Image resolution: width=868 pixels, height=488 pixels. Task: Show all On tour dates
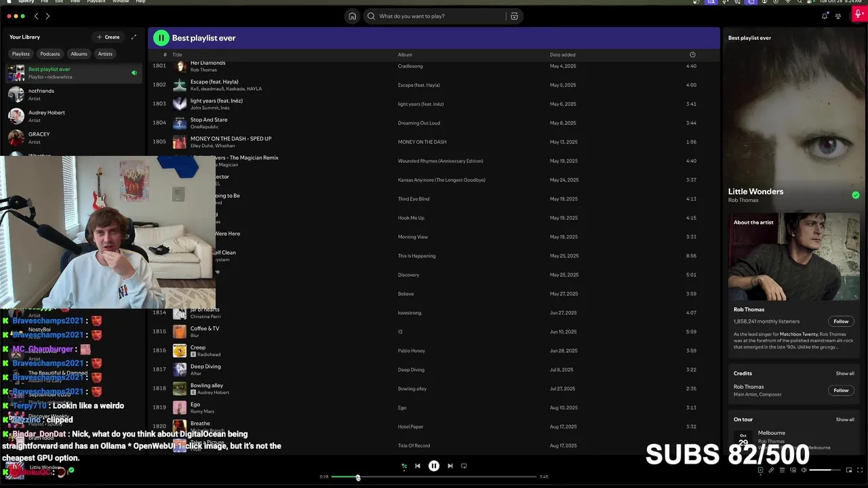click(845, 420)
